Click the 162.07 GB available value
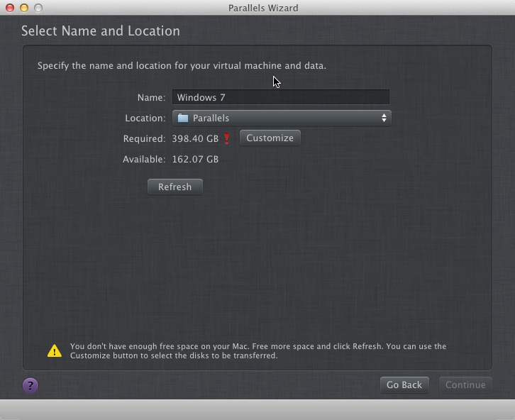Image resolution: width=515 pixels, height=420 pixels. tap(195, 159)
